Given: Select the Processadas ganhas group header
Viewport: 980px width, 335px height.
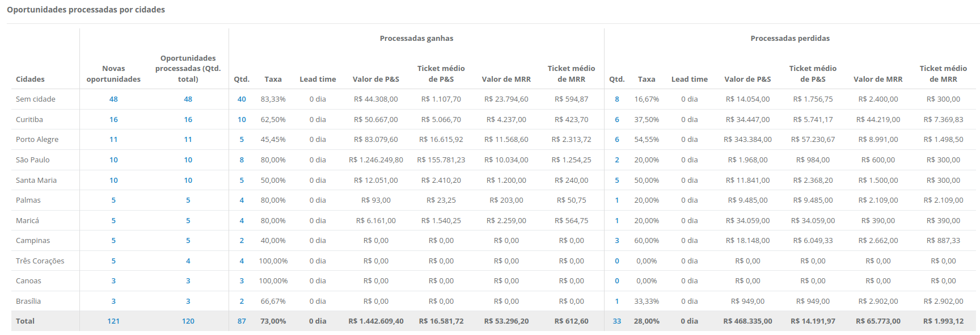Looking at the screenshot, I should coord(416,39).
